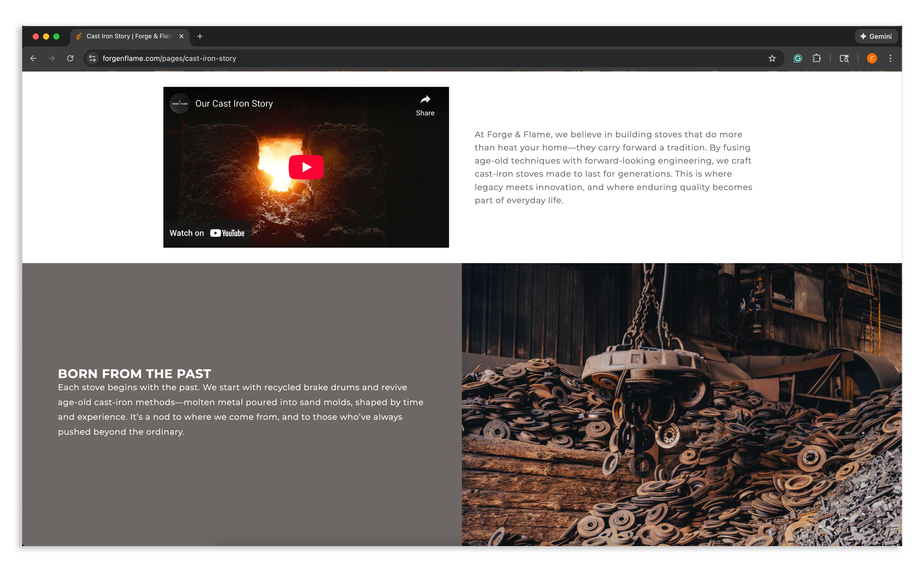The width and height of the screenshot is (924, 572).
Task: Click the brake drums scrapyard image
Action: click(x=682, y=404)
